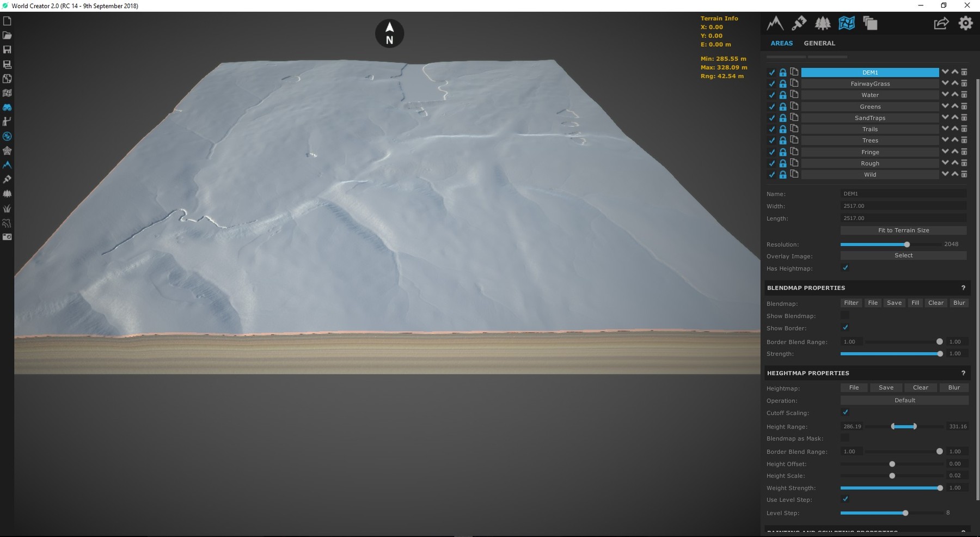Click the North compass indicator

click(x=389, y=33)
